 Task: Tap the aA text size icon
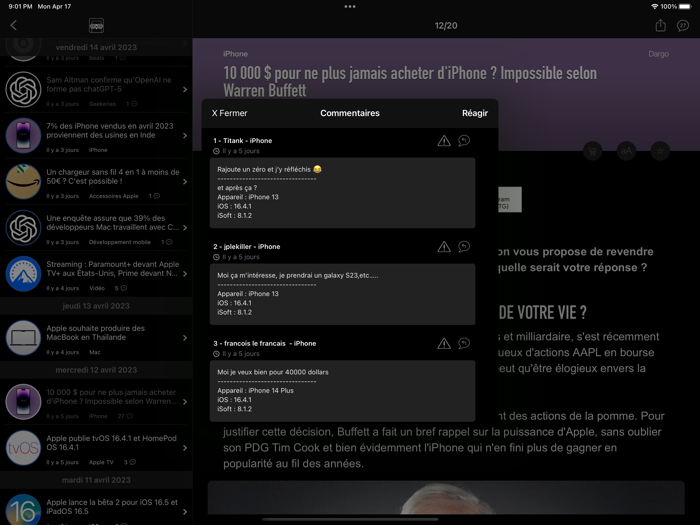pyautogui.click(x=626, y=151)
